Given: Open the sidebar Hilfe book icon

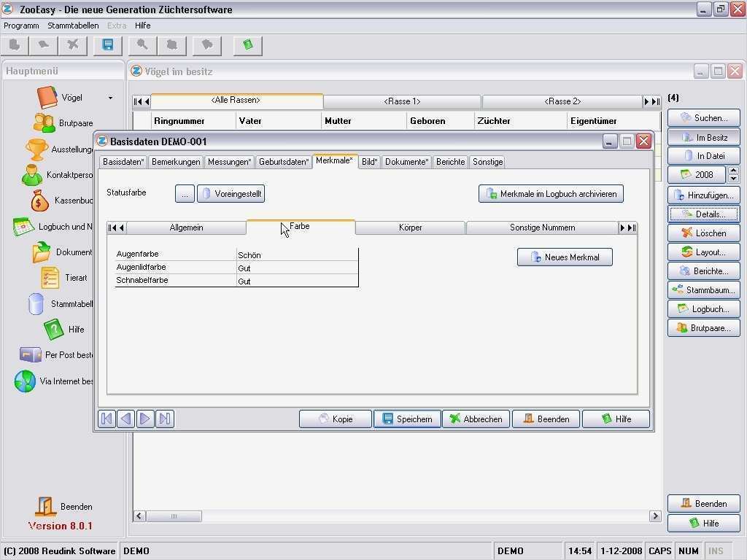Looking at the screenshot, I should 53,329.
